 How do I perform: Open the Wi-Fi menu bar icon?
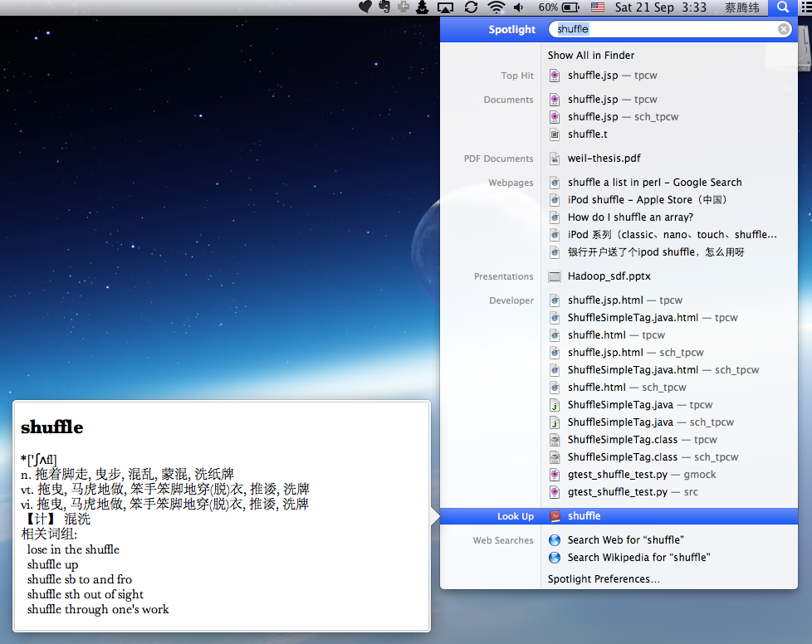pos(495,7)
